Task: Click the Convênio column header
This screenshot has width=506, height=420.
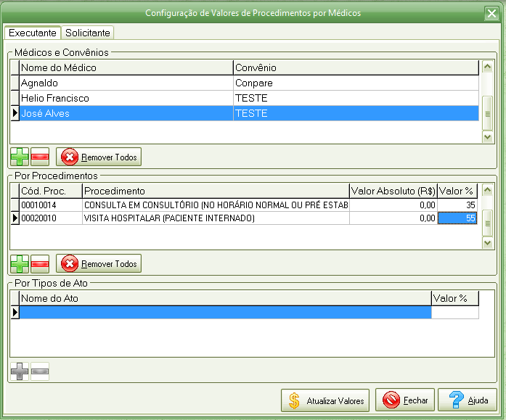Action: click(x=356, y=67)
